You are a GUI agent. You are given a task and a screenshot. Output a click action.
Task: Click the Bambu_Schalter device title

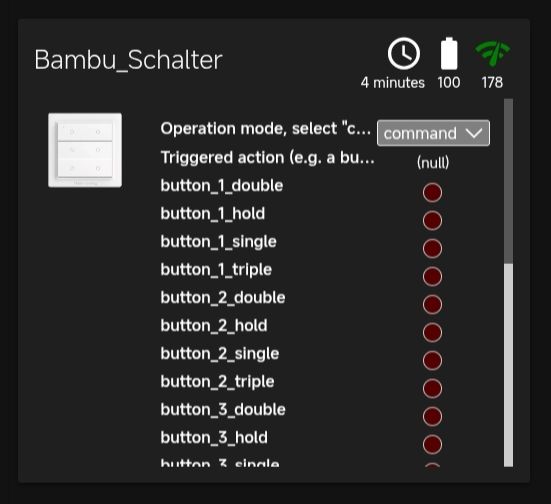click(128, 60)
